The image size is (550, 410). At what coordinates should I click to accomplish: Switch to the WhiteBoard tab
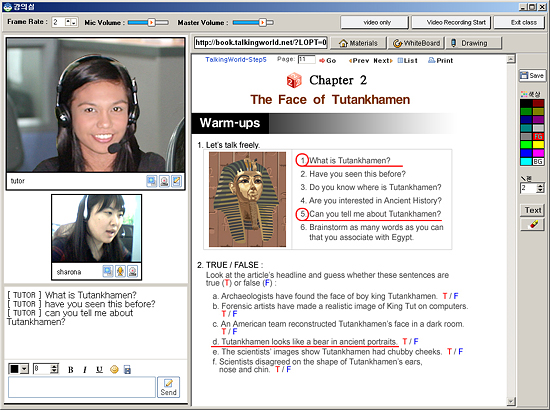click(416, 43)
